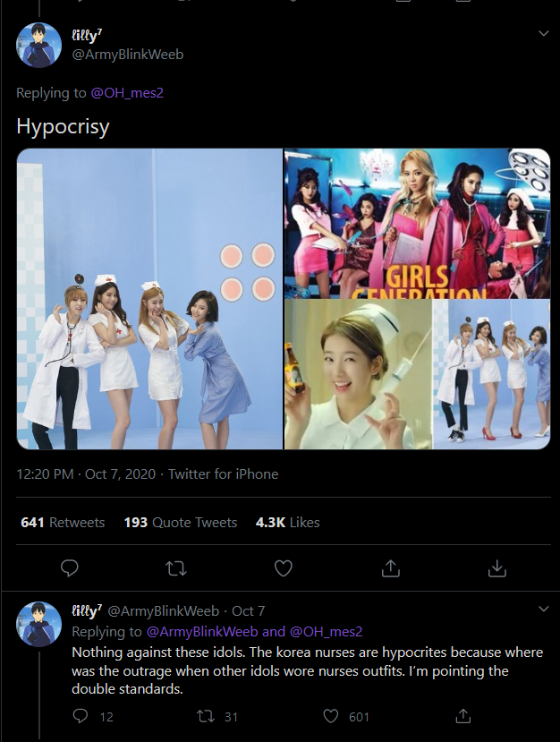
Task: Open Twitter for iPhone source link
Action: [x=224, y=474]
